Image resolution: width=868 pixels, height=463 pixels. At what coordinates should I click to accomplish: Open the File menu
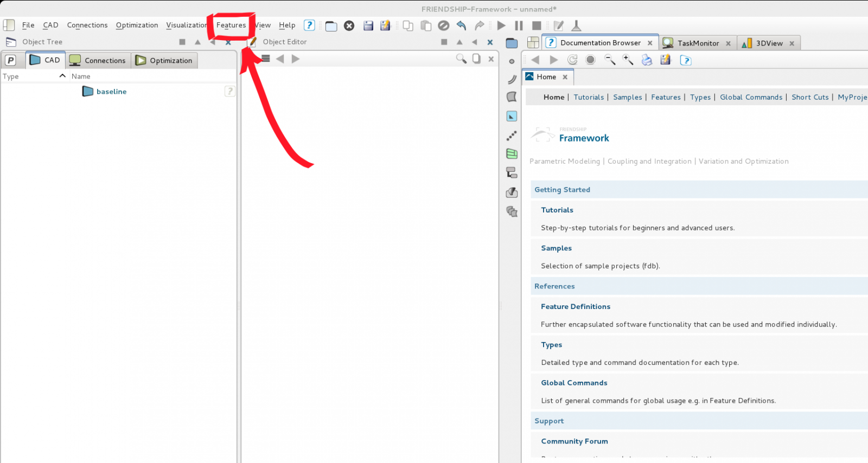pos(28,25)
